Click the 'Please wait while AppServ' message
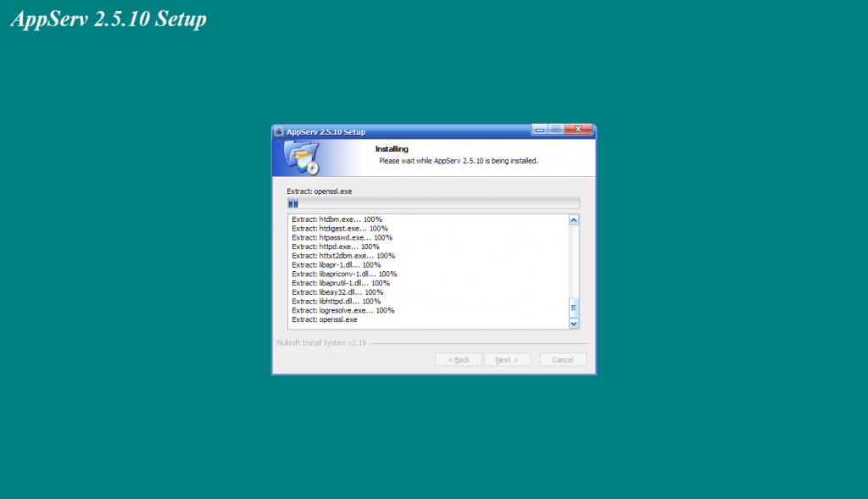Viewport: 868px width, 499px height. pos(459,161)
